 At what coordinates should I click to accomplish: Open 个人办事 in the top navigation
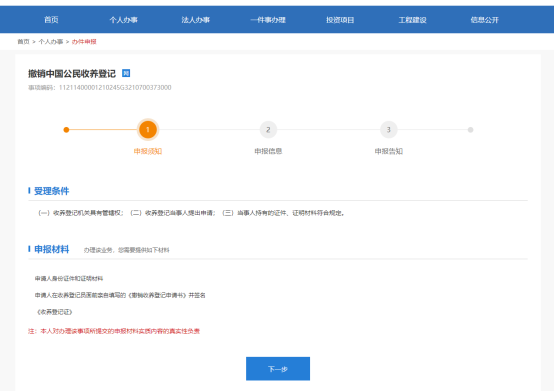coord(123,20)
